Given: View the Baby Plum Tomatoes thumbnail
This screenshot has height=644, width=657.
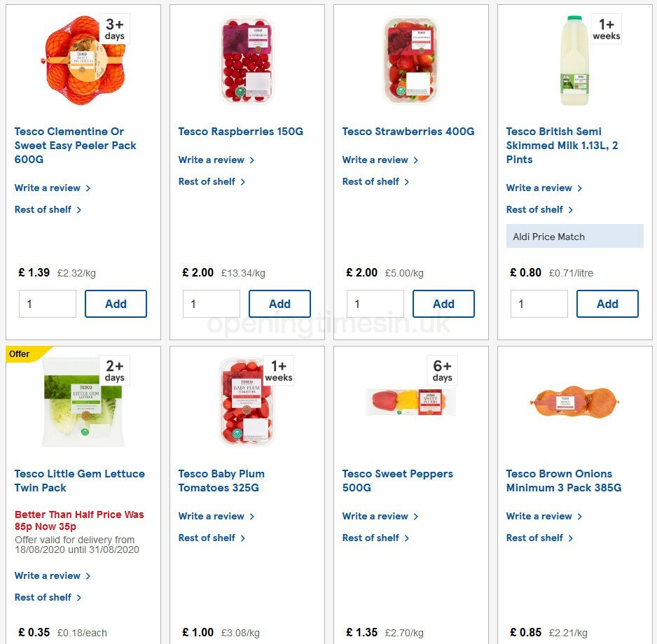Looking at the screenshot, I should (247, 401).
